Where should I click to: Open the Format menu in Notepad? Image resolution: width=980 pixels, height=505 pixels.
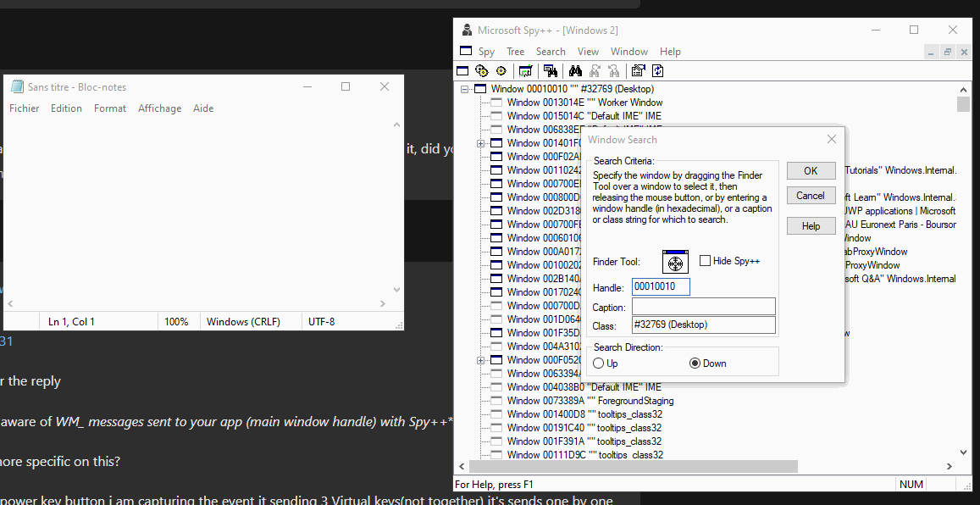(110, 108)
